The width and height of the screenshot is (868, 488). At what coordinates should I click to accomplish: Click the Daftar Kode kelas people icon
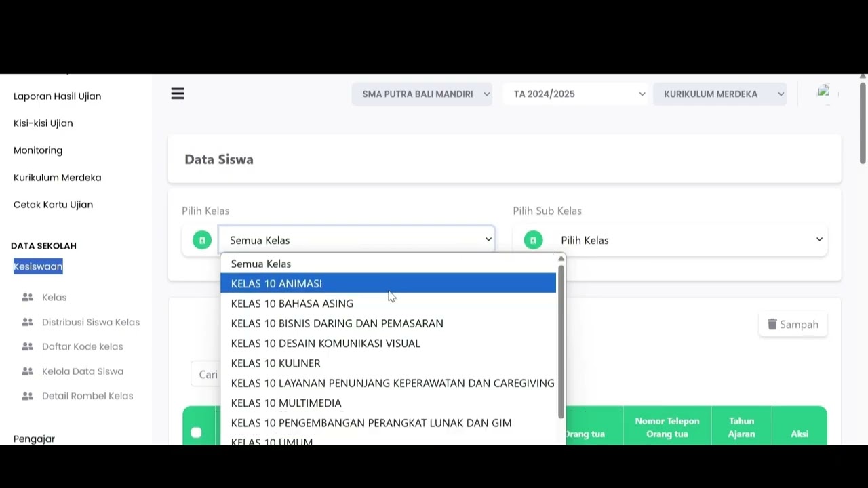(27, 346)
